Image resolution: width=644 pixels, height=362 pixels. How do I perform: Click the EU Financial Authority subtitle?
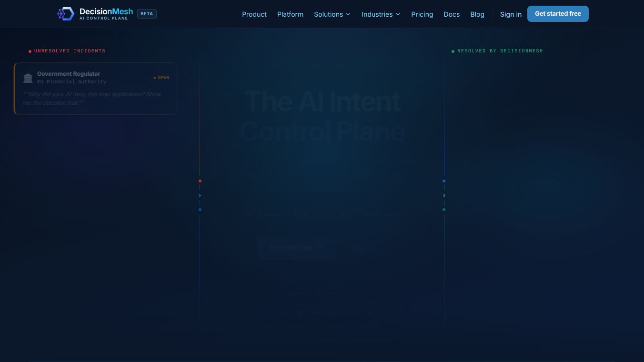(71, 82)
